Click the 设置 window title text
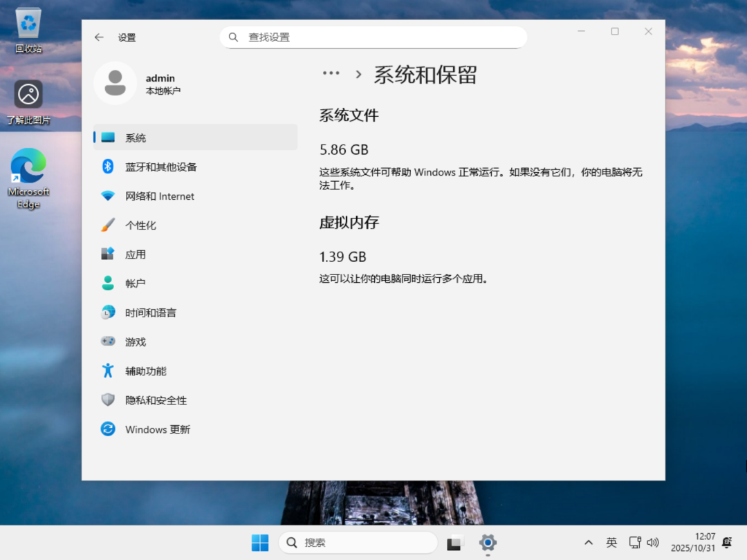747x560 pixels. coord(127,37)
